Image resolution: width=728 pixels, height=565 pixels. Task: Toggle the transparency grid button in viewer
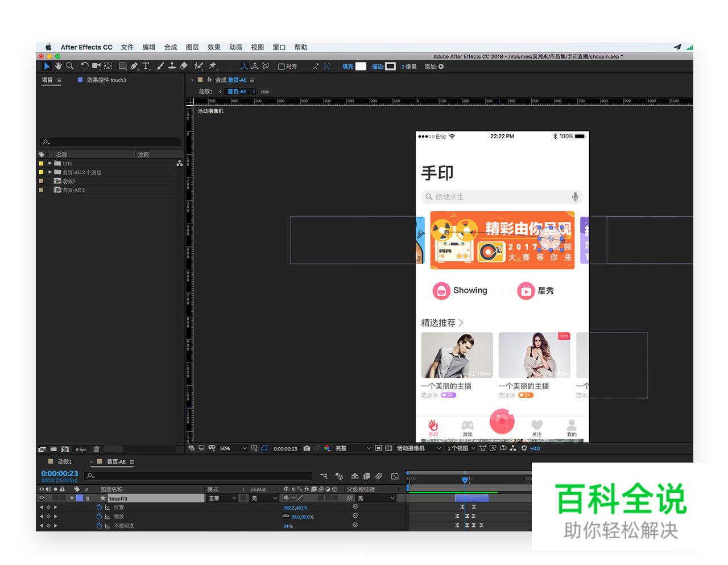[388, 448]
